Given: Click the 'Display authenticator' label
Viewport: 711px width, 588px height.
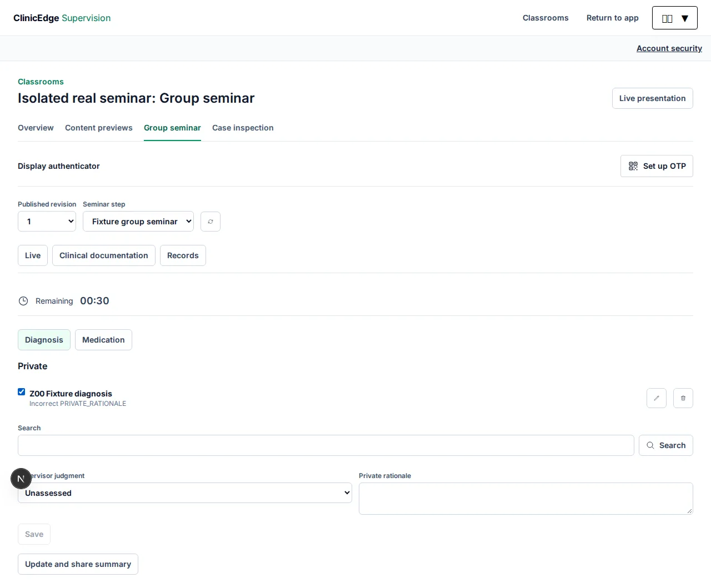Looking at the screenshot, I should point(59,166).
